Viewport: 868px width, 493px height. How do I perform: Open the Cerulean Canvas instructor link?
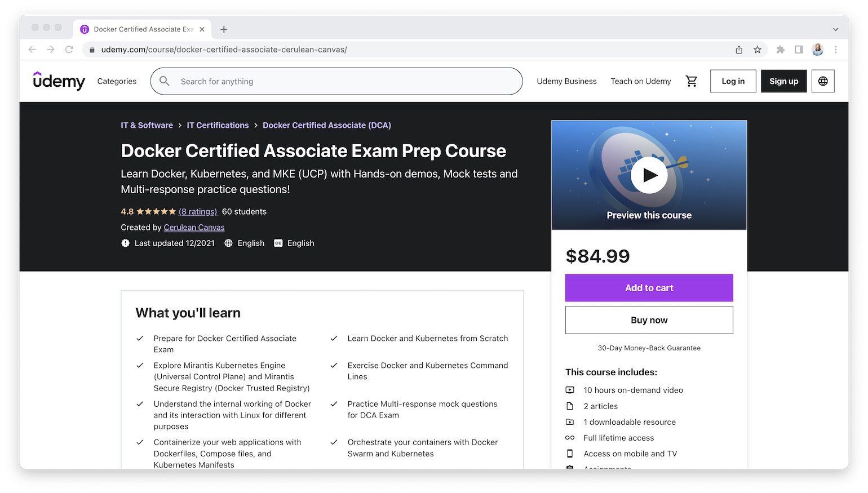(194, 228)
